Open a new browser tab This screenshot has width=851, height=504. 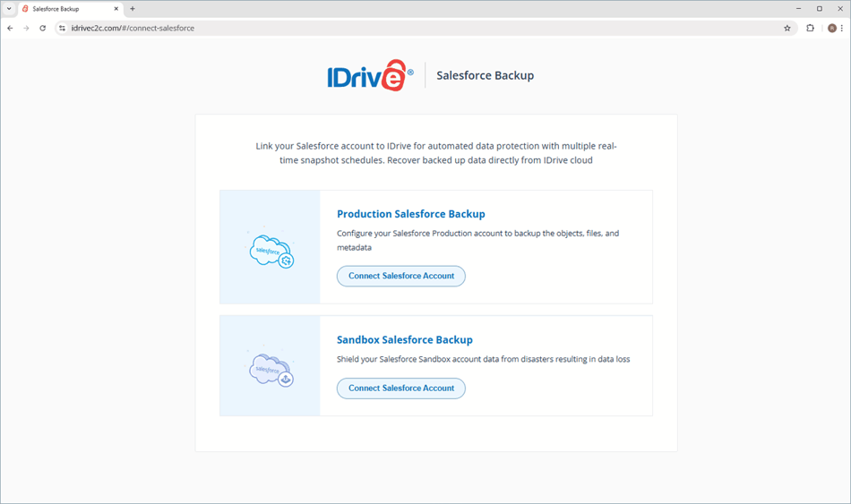click(133, 9)
